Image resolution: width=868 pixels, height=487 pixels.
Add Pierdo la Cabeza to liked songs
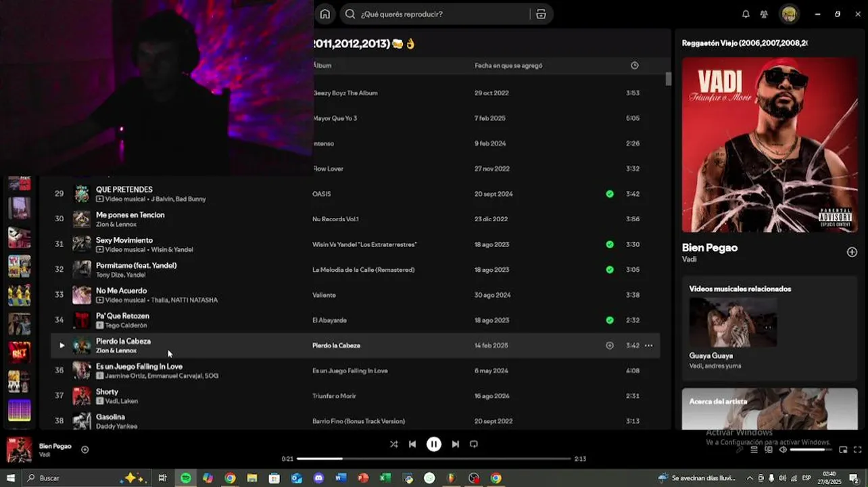[610, 346]
